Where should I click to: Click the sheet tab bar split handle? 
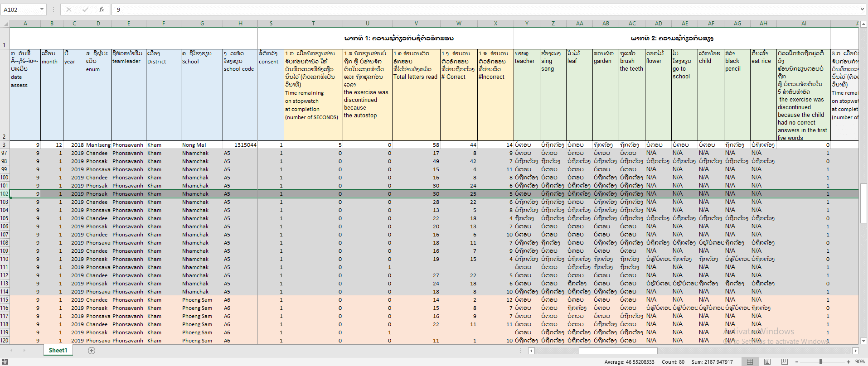521,351
